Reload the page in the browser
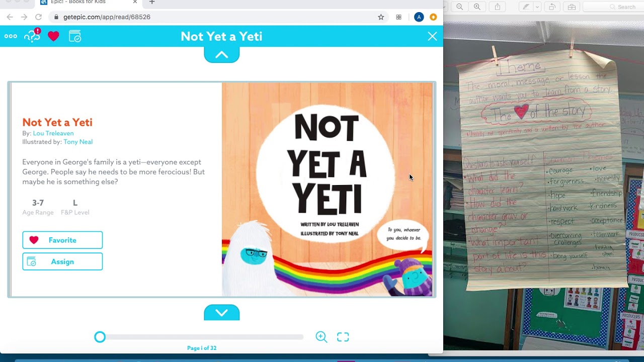This screenshot has height=362, width=644. click(x=38, y=17)
